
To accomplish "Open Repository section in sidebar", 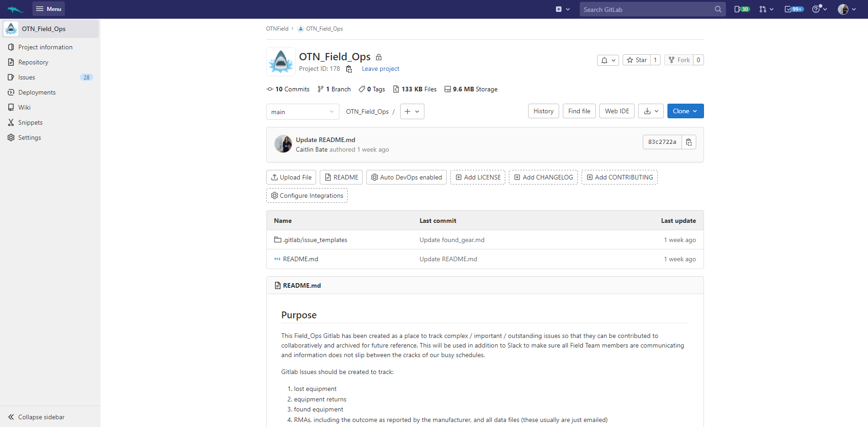I will click(33, 62).
